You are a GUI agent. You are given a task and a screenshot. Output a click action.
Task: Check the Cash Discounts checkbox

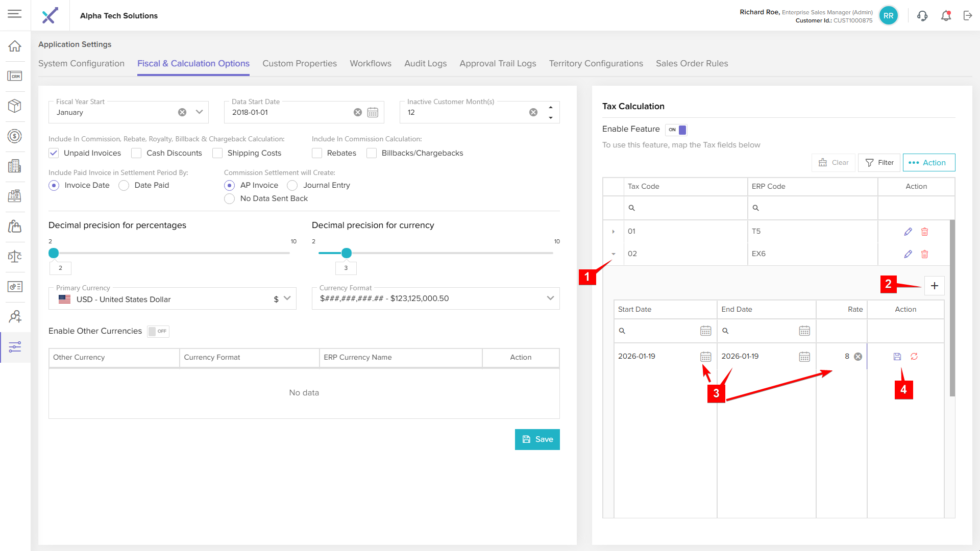[136, 153]
